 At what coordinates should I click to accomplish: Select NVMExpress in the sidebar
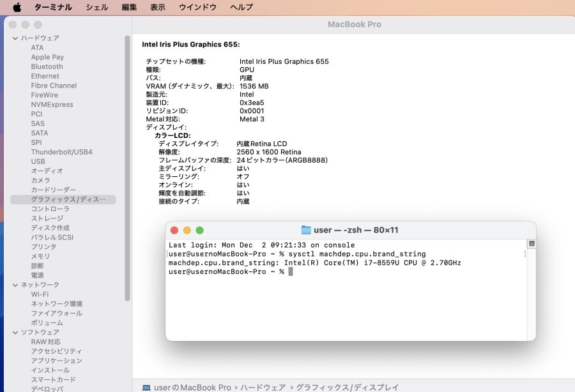(x=52, y=105)
